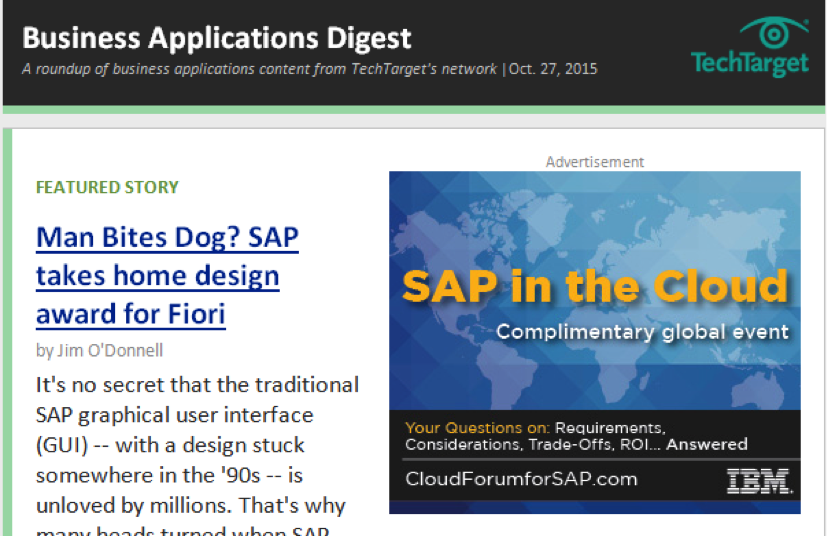This screenshot has height=537, width=827.
Task: Click 'Your Questions on:' text in ad
Action: (x=477, y=428)
